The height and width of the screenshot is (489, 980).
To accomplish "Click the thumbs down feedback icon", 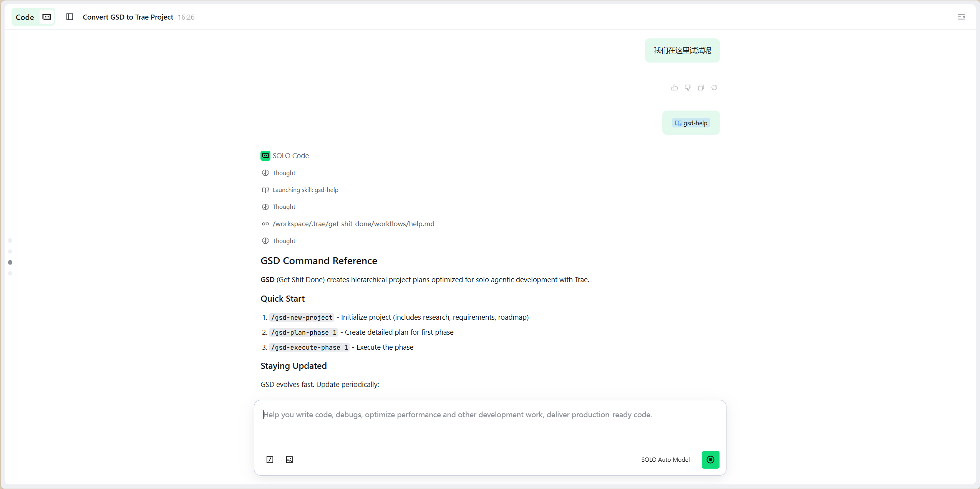I will point(688,88).
